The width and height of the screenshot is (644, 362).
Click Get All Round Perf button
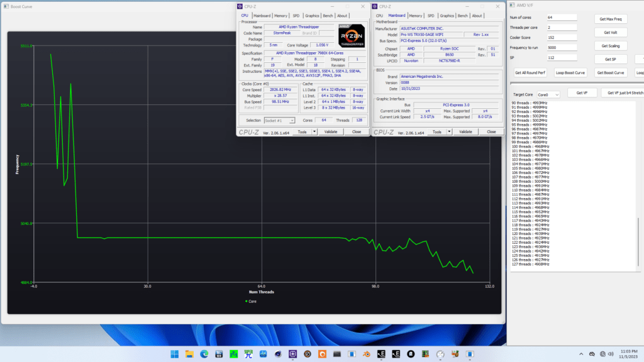tap(530, 73)
